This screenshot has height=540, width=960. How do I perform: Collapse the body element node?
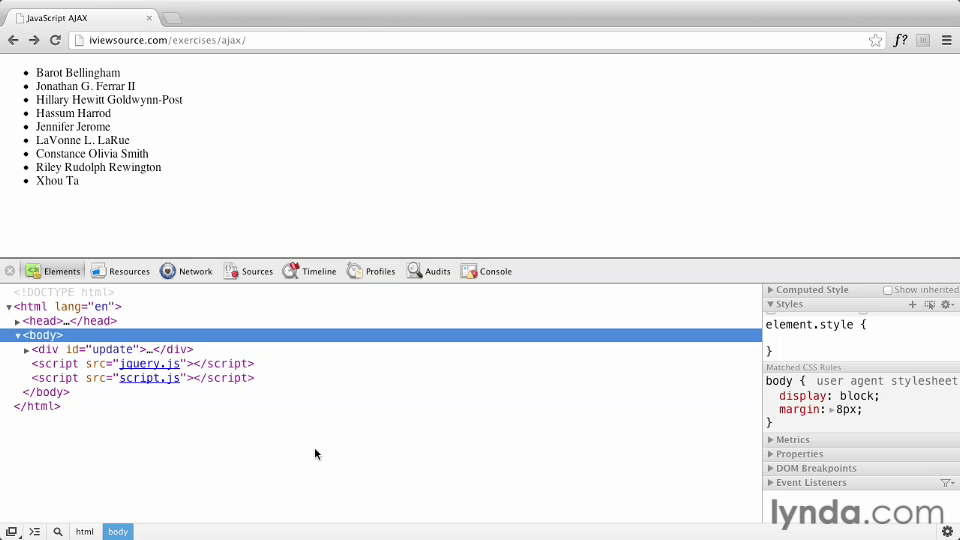pyautogui.click(x=18, y=336)
